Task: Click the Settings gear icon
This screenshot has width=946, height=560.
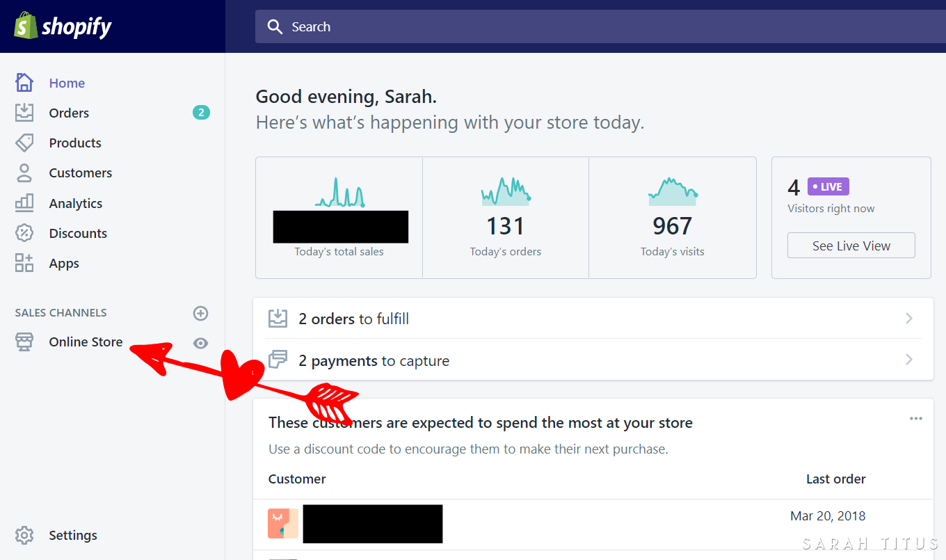Action: point(24,535)
